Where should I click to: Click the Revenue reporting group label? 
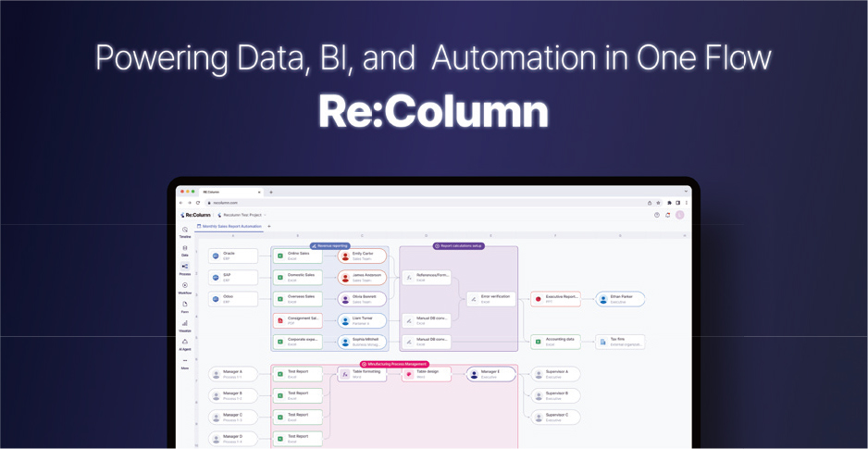[x=330, y=246]
